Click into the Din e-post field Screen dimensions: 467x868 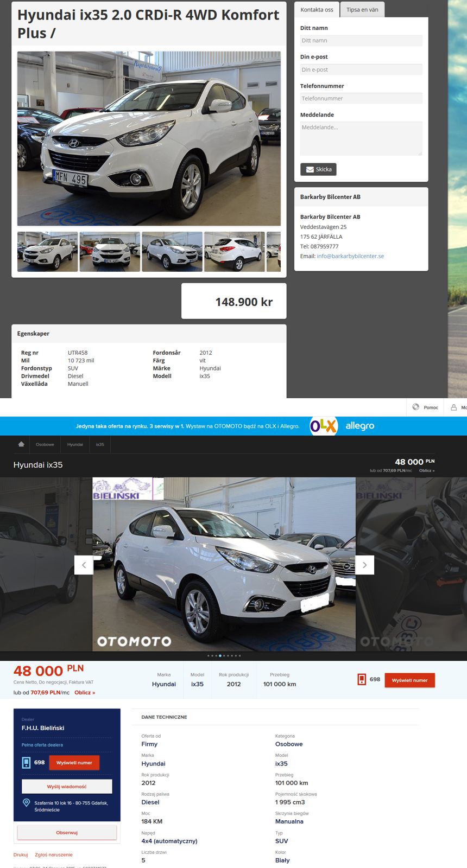[x=361, y=69]
